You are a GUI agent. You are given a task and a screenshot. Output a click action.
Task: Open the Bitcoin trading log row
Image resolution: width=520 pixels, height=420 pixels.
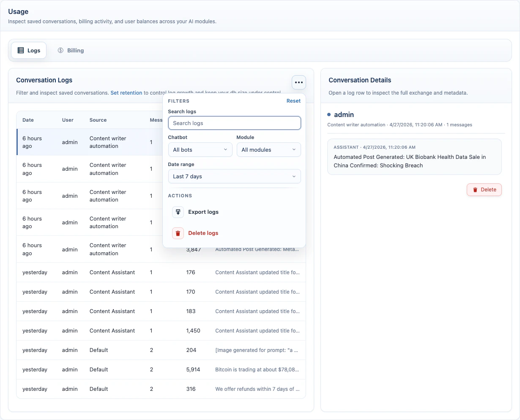[x=161, y=369]
